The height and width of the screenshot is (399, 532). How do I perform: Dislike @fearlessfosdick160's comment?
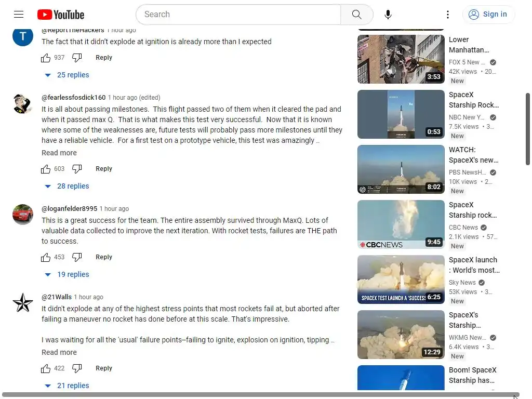coord(77,169)
